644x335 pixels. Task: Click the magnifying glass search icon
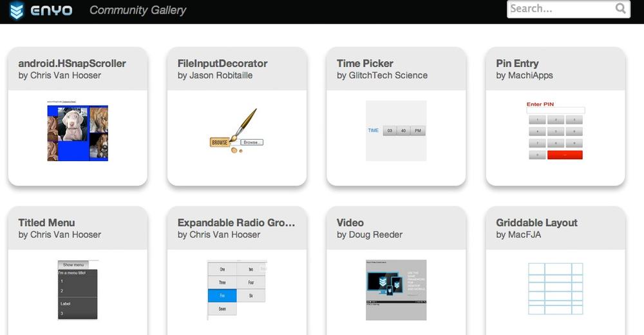pos(621,9)
